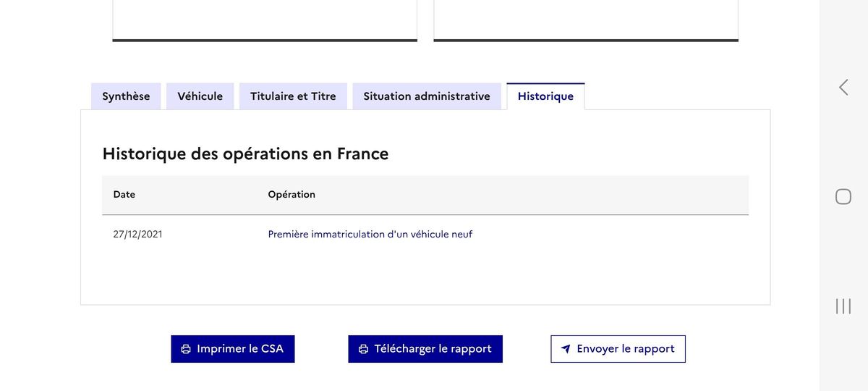Select the Titulaire et Titre tab
The image size is (868, 391).
coord(293,96)
